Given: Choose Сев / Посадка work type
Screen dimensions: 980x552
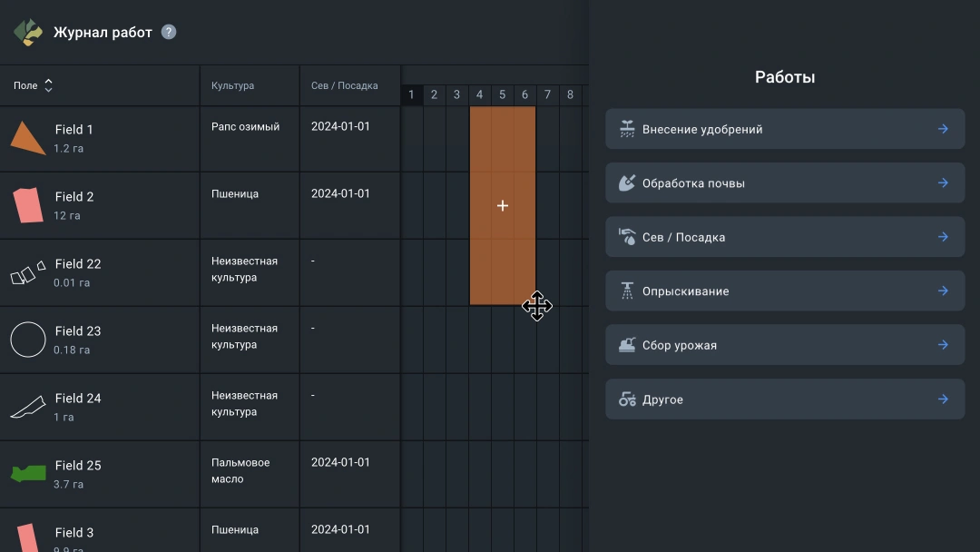Looking at the screenshot, I should pyautogui.click(x=683, y=237).
